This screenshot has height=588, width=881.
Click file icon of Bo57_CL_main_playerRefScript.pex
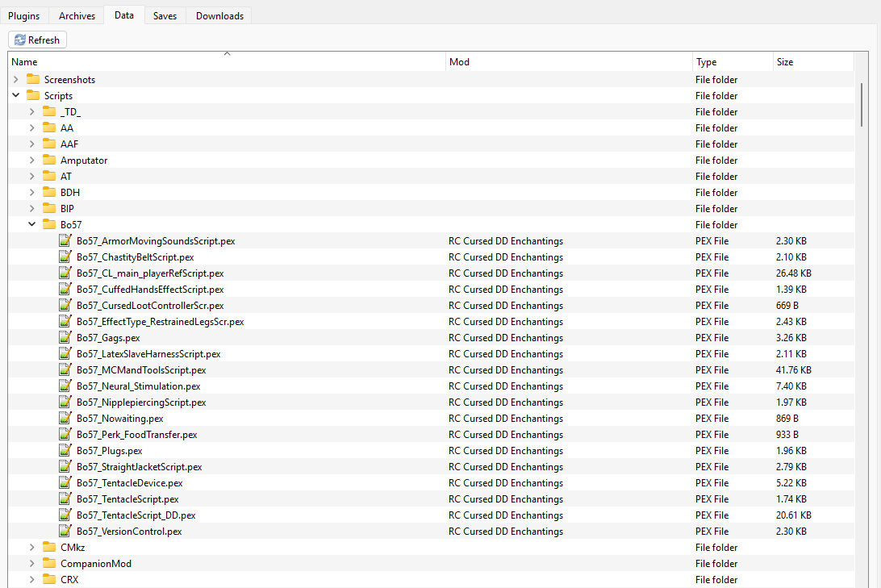(x=65, y=273)
